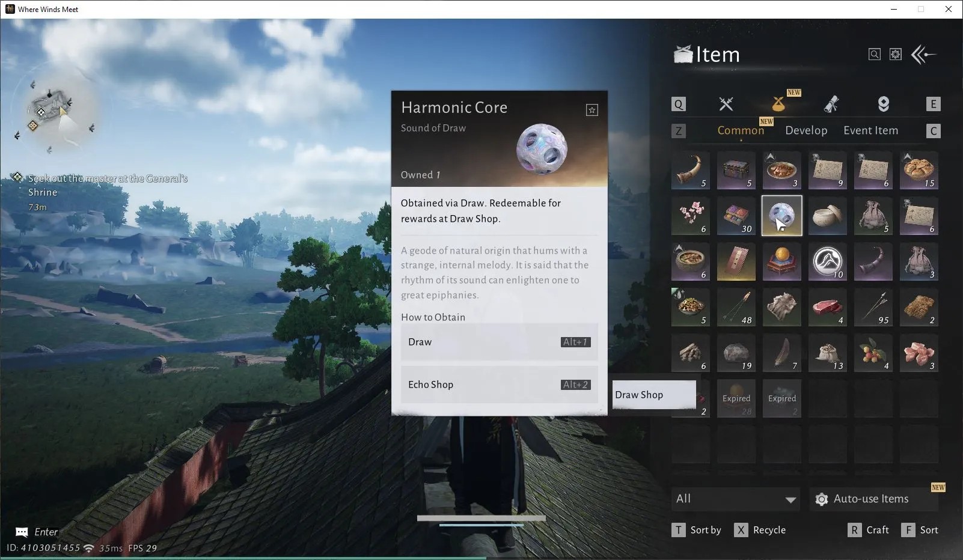This screenshot has height=560, width=963.
Task: Select the purple horn item without count
Action: (873, 261)
